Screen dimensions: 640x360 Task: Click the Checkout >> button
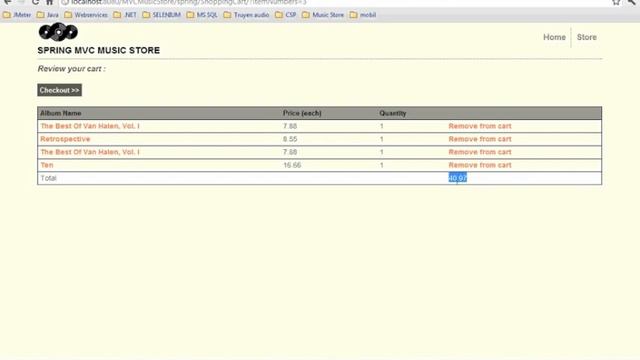click(60, 90)
